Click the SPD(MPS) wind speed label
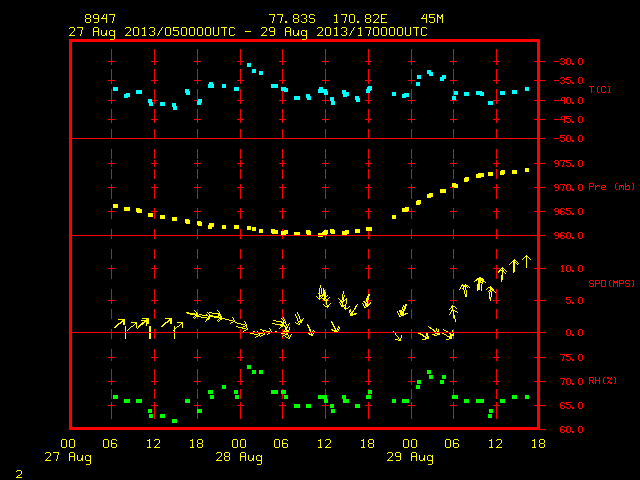Screen dimensions: 640x480 (x=611, y=283)
